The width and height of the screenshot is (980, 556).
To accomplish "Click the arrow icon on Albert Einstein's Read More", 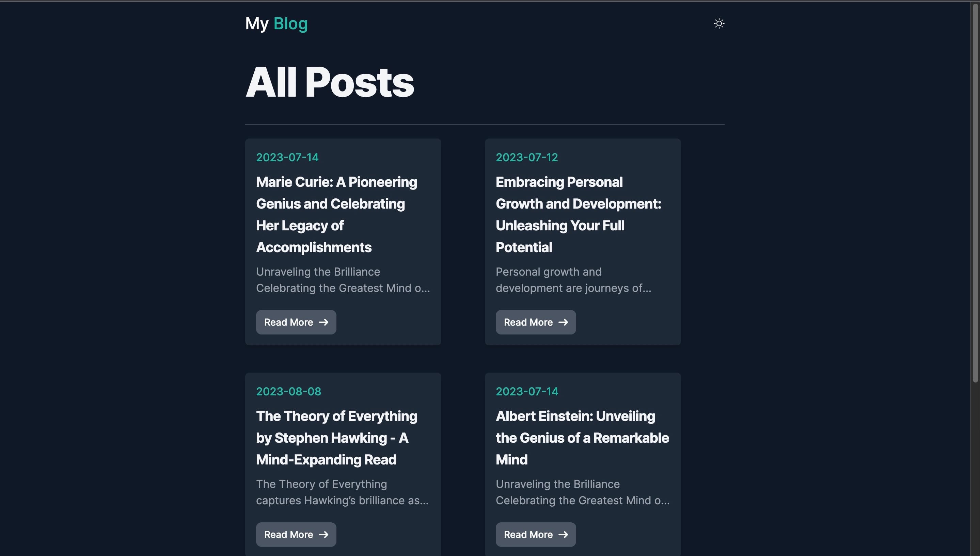I will [563, 535].
